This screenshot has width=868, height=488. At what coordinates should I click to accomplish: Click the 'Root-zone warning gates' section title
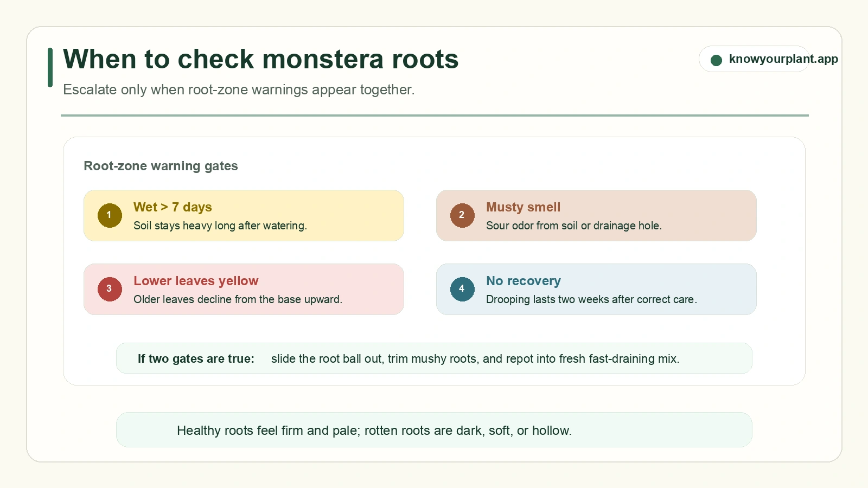(x=161, y=166)
